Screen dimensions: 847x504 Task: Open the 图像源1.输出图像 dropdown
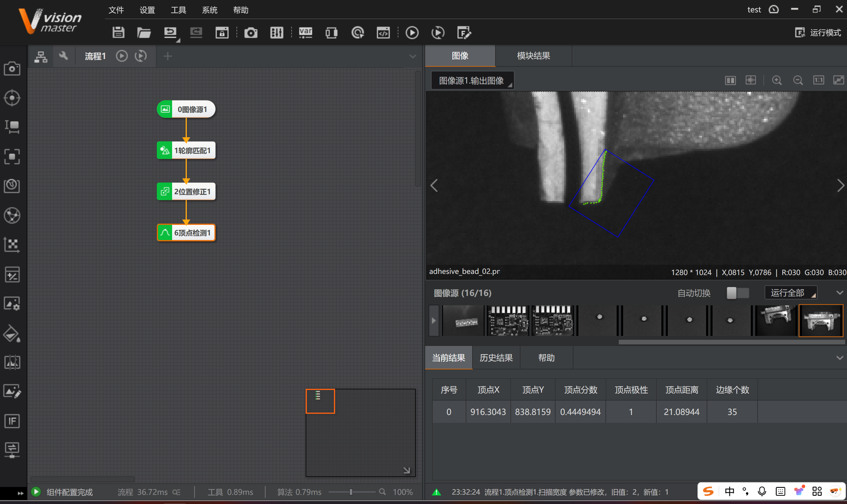(x=472, y=81)
